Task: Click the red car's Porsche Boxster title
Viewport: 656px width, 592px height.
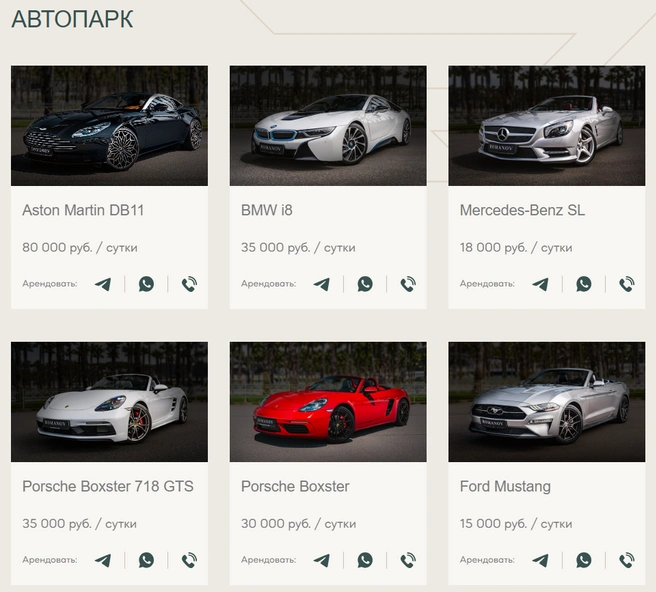Action: click(x=295, y=486)
